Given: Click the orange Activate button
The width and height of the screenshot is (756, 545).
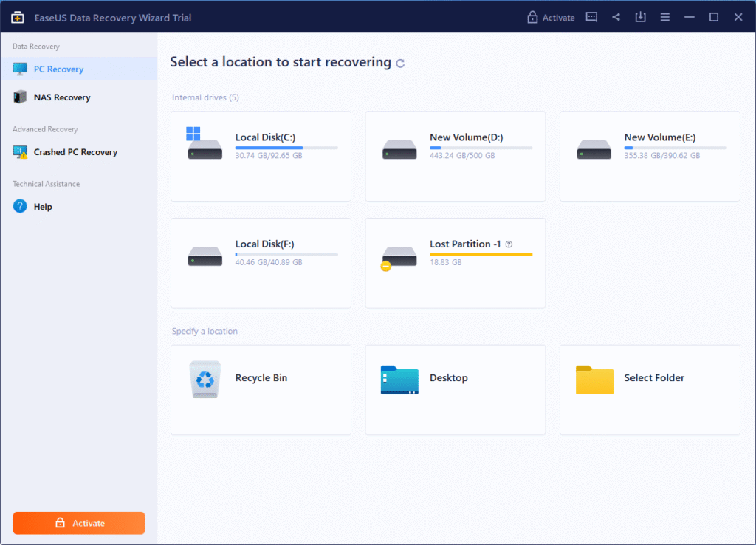Looking at the screenshot, I should [78, 523].
